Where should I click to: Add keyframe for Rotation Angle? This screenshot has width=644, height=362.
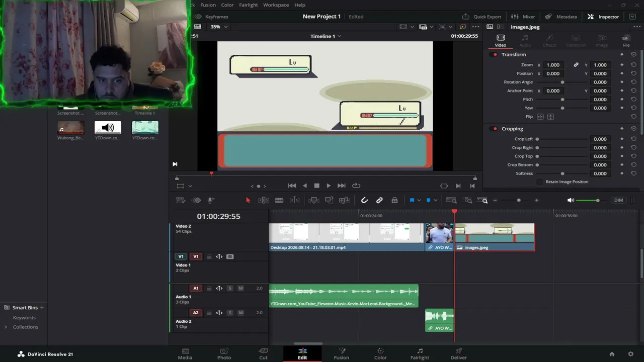click(x=622, y=82)
